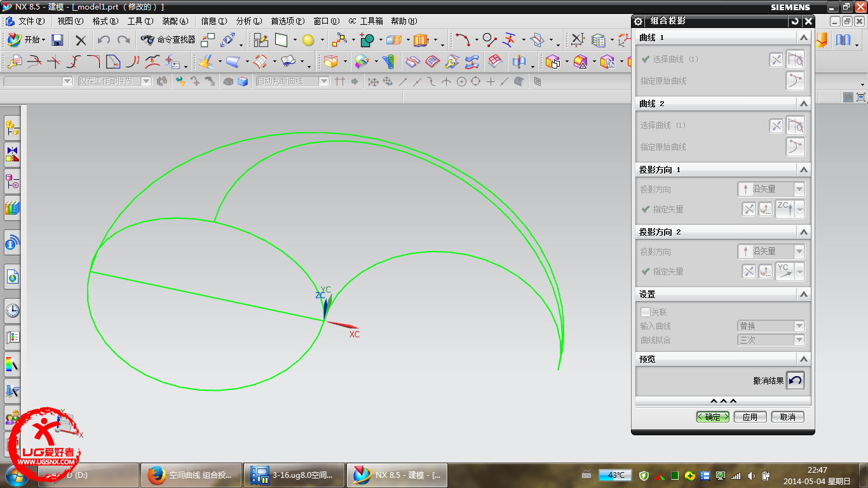Viewport: 868px width, 488px height.
Task: Click the 确定 button
Action: pyautogui.click(x=713, y=417)
